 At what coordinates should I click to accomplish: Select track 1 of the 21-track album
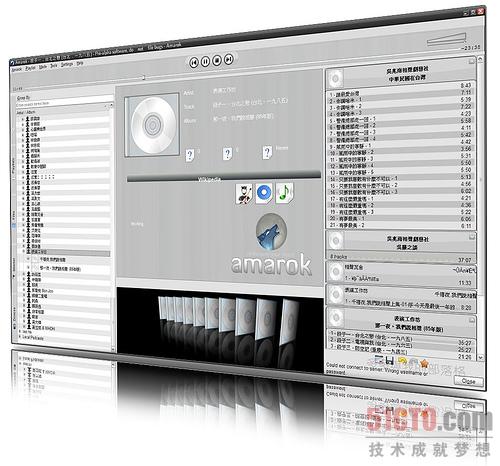pyautogui.click(x=400, y=90)
